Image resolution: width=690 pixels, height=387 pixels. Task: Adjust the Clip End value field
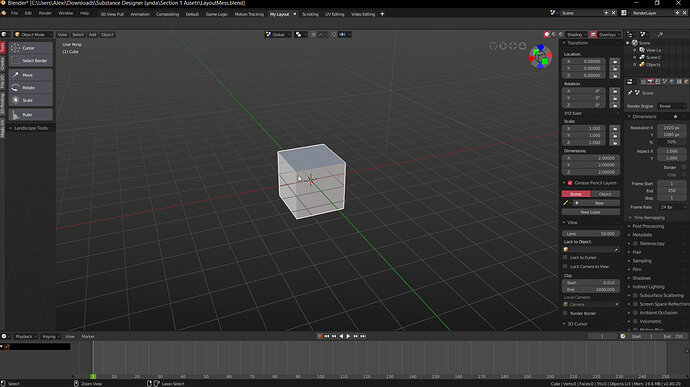591,290
